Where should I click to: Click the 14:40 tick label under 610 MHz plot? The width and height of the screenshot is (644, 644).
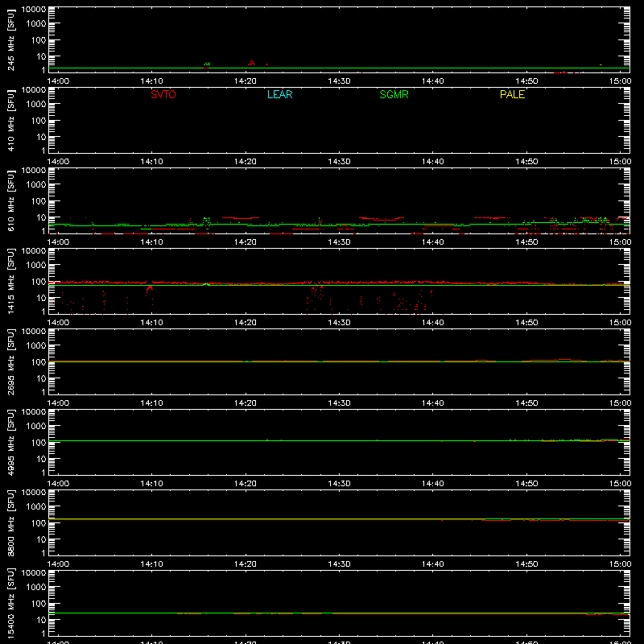(433, 242)
